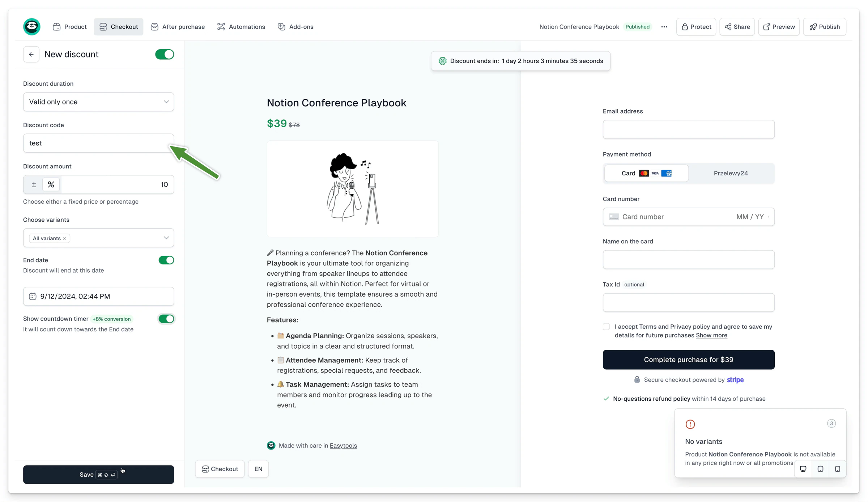Click the crossed-out $78 original price
868x502 pixels.
pyautogui.click(x=294, y=125)
